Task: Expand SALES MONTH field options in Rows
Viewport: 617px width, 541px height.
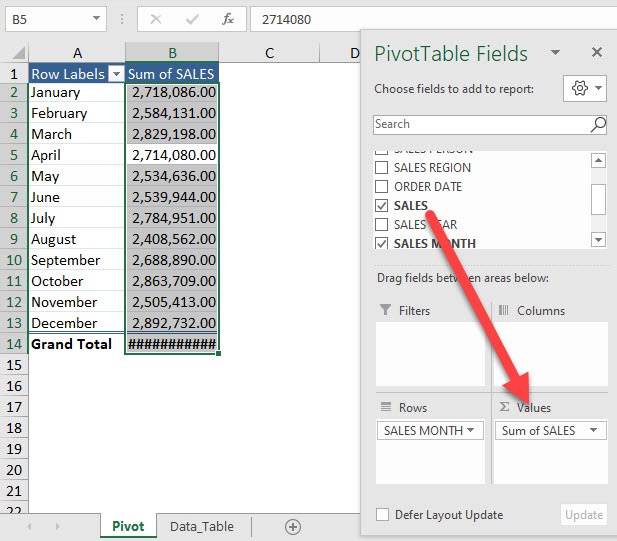Action: tap(471, 430)
